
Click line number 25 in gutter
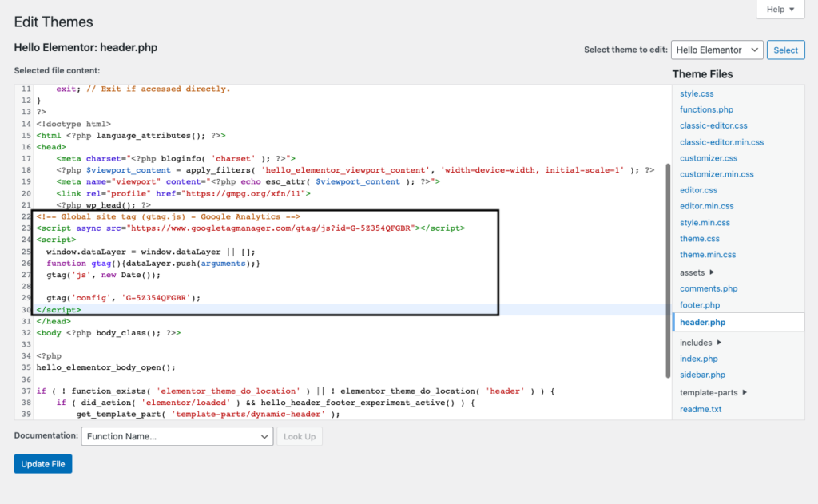point(26,252)
